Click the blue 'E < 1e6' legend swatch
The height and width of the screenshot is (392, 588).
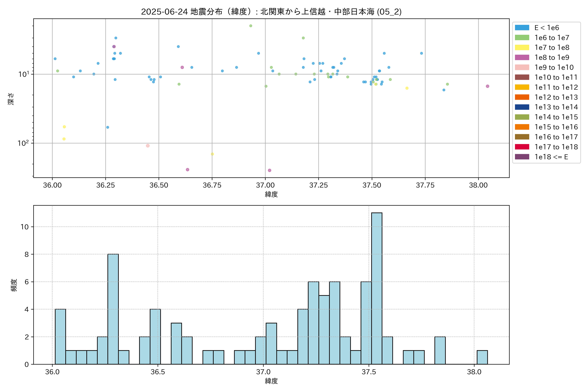coord(522,28)
